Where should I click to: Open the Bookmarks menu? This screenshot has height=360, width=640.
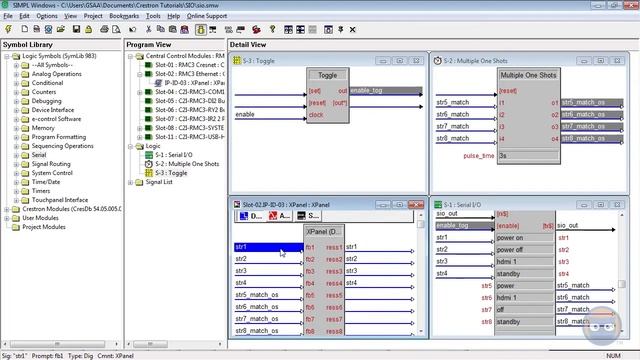124,16
